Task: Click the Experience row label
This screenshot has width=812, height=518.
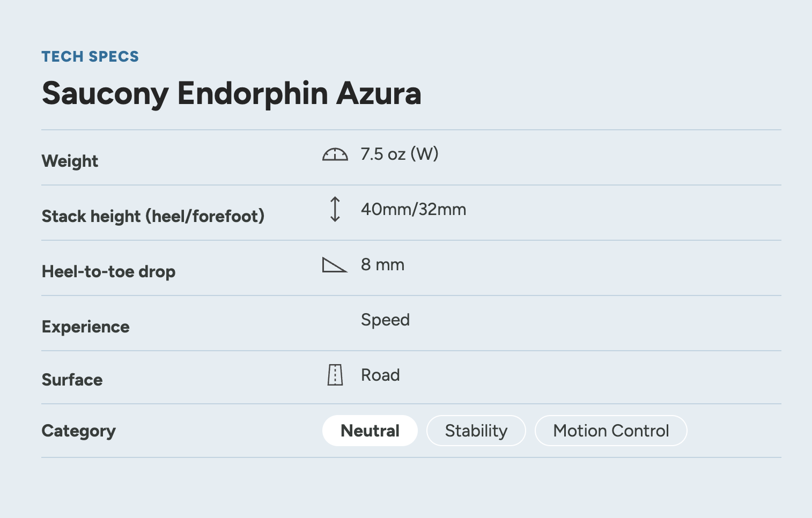Action: [x=86, y=327]
